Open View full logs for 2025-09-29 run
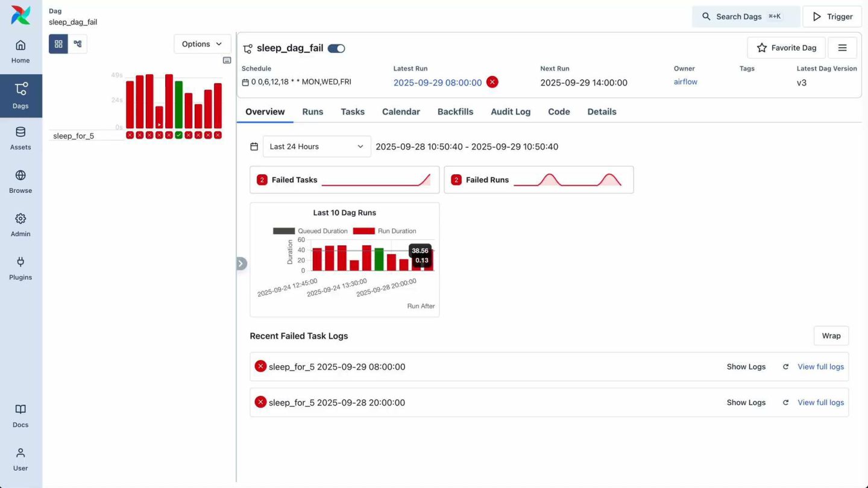 point(821,366)
